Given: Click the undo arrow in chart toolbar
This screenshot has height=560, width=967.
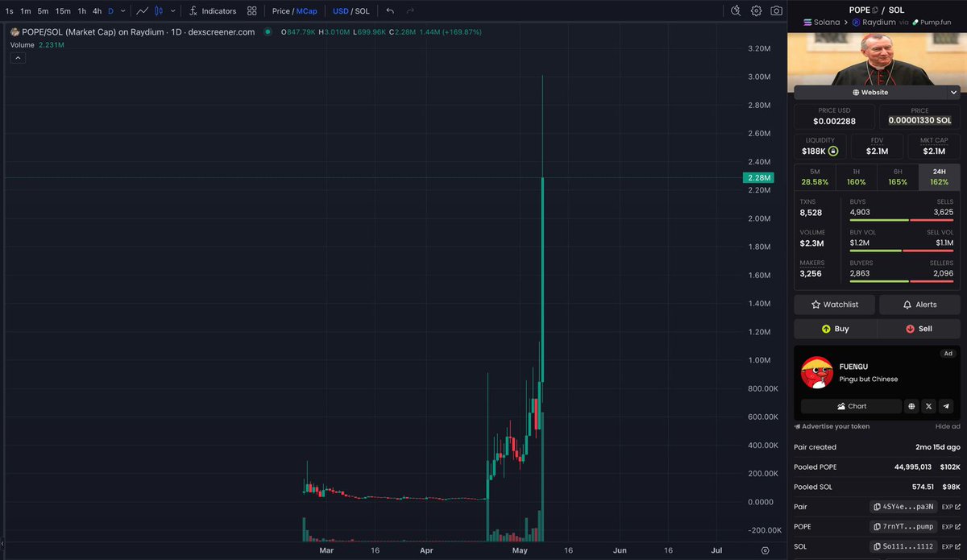Looking at the screenshot, I should [390, 11].
